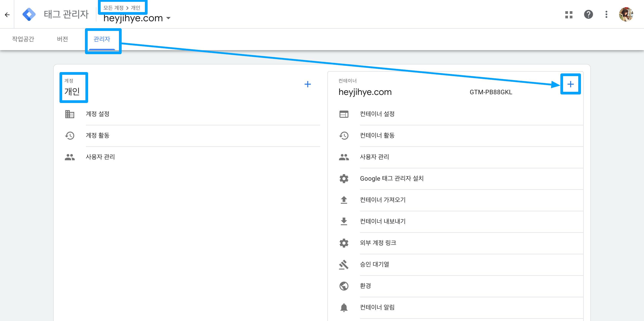Click the gavel icon for 승인 대기열
This screenshot has width=644, height=321.
pos(344,264)
